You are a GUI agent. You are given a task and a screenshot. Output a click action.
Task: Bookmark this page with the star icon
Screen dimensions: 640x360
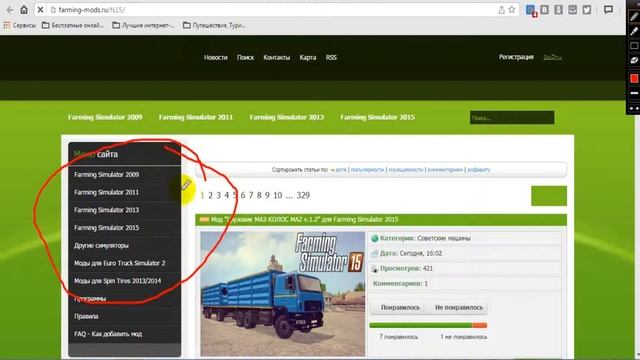click(x=511, y=10)
